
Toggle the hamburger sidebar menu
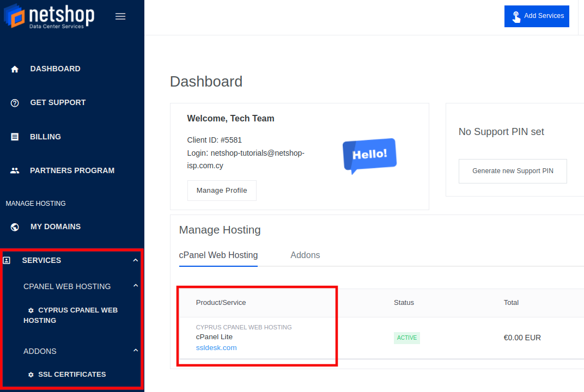click(x=120, y=16)
